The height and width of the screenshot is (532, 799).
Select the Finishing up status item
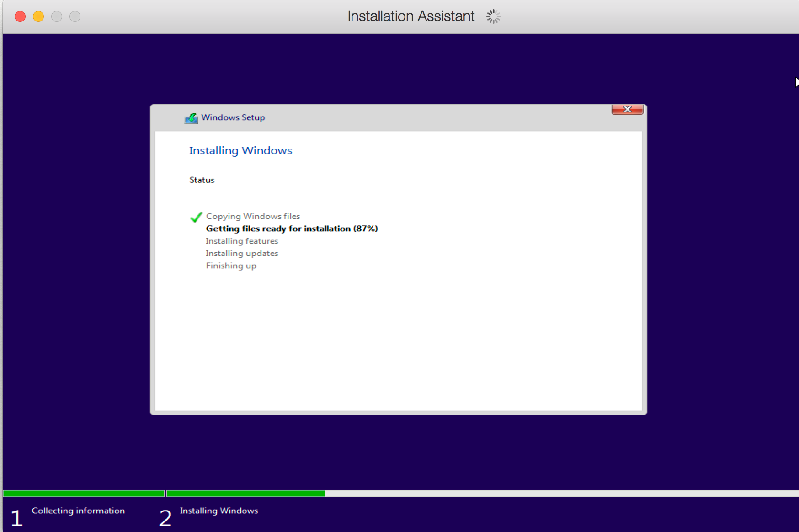pyautogui.click(x=231, y=266)
